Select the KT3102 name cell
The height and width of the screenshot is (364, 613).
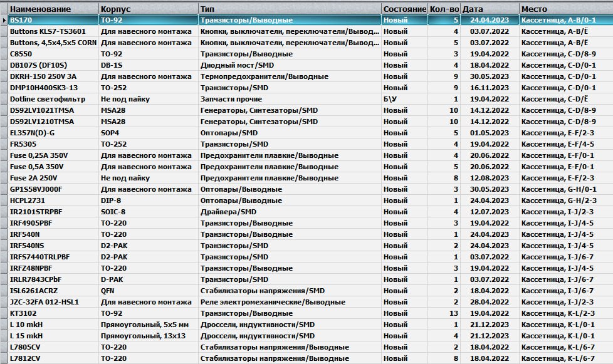[x=53, y=314]
